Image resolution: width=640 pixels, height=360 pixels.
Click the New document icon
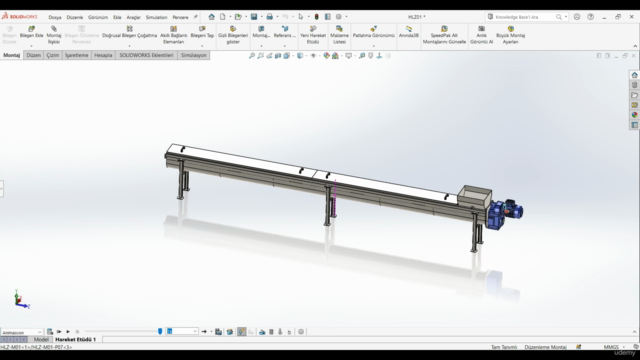coord(222,17)
